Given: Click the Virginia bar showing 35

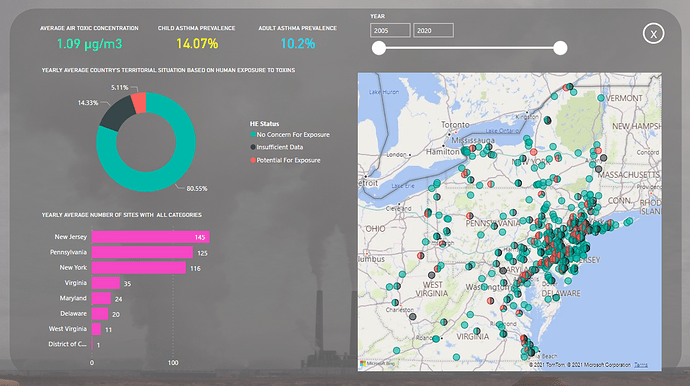Looking at the screenshot, I should [x=106, y=283].
